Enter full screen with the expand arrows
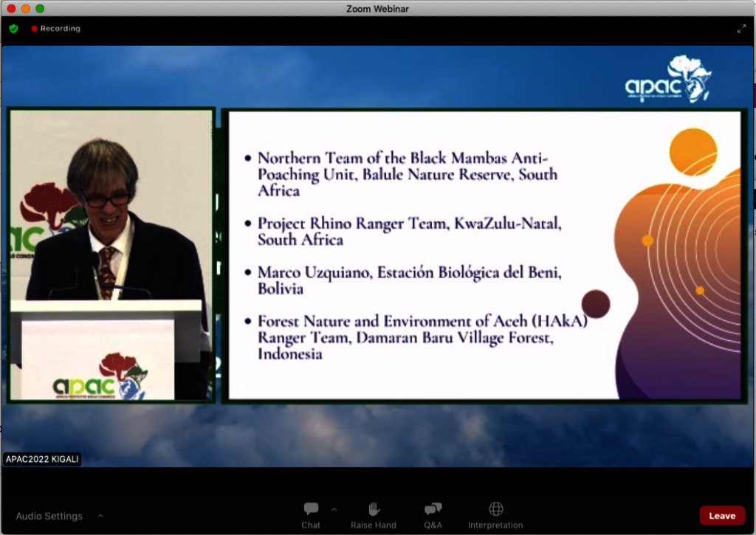Screen dimensions: 756x535 741,29
